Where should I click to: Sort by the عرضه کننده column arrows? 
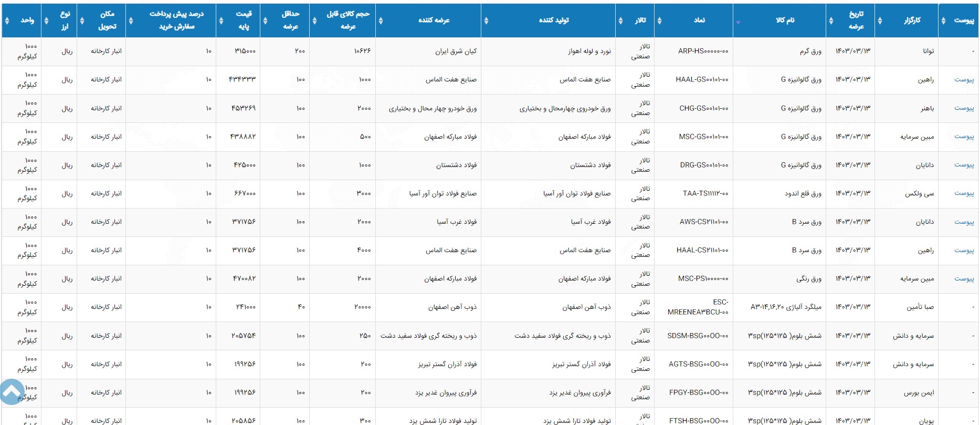tap(381, 20)
